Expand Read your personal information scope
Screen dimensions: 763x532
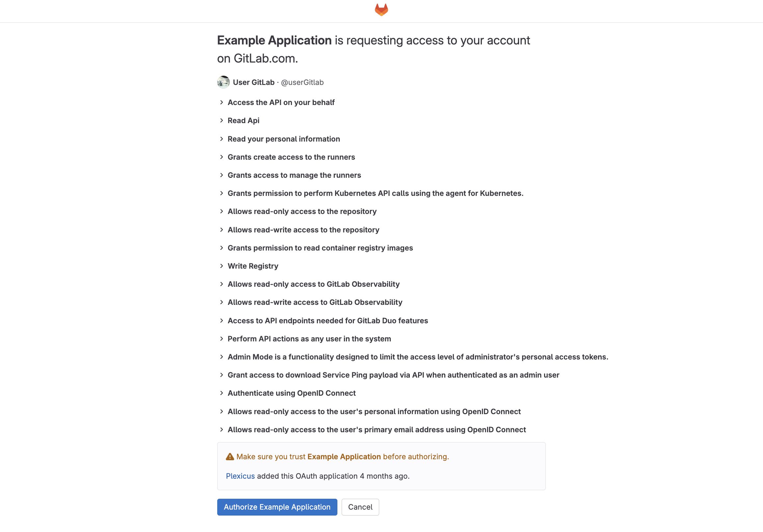tap(222, 139)
